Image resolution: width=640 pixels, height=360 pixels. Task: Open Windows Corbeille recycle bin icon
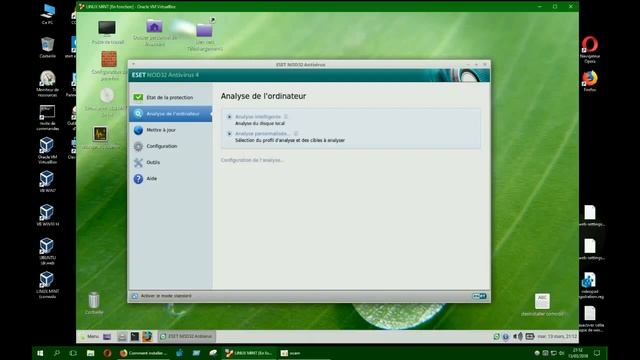[48, 47]
